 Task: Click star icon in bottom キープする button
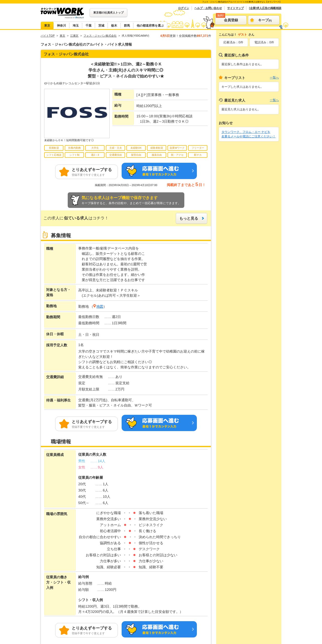pos(64,630)
